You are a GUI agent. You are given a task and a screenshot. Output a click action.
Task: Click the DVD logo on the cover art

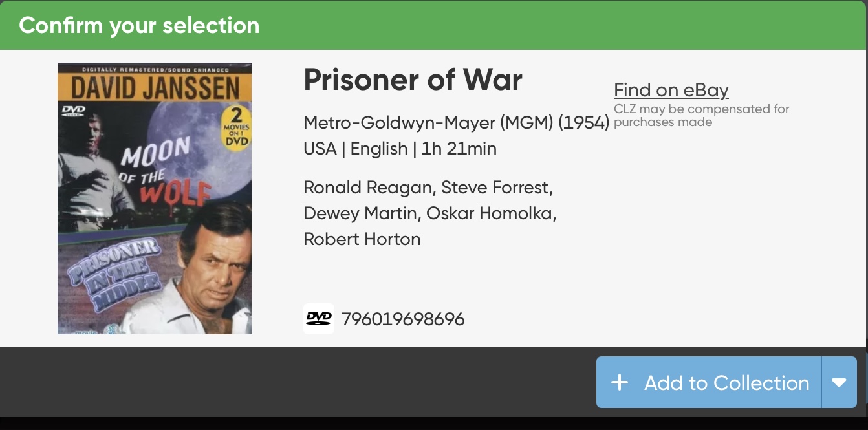point(73,111)
